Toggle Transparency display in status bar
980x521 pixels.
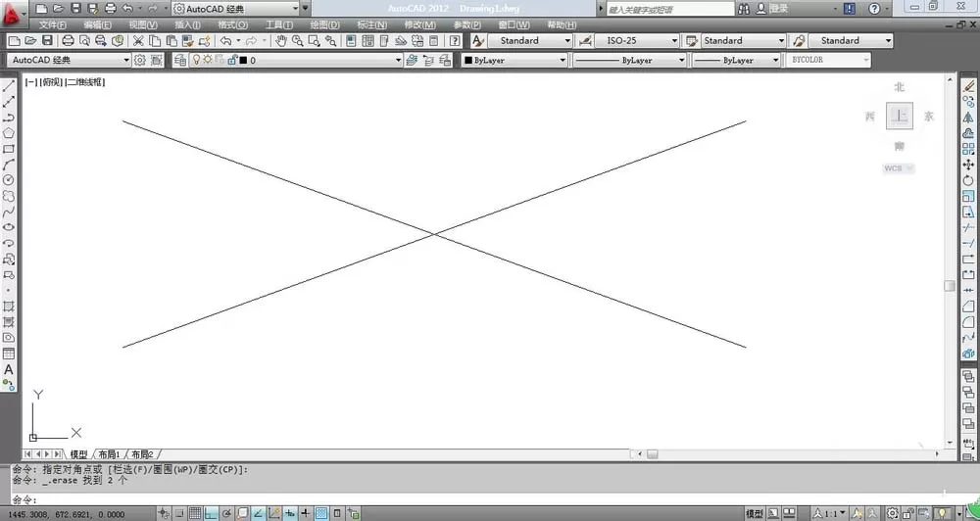click(x=321, y=513)
